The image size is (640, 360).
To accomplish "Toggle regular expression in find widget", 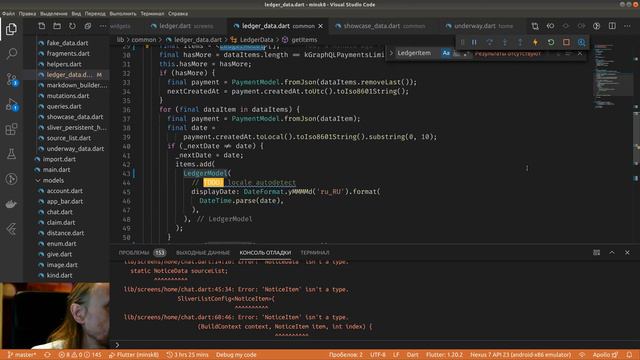I will [466, 53].
